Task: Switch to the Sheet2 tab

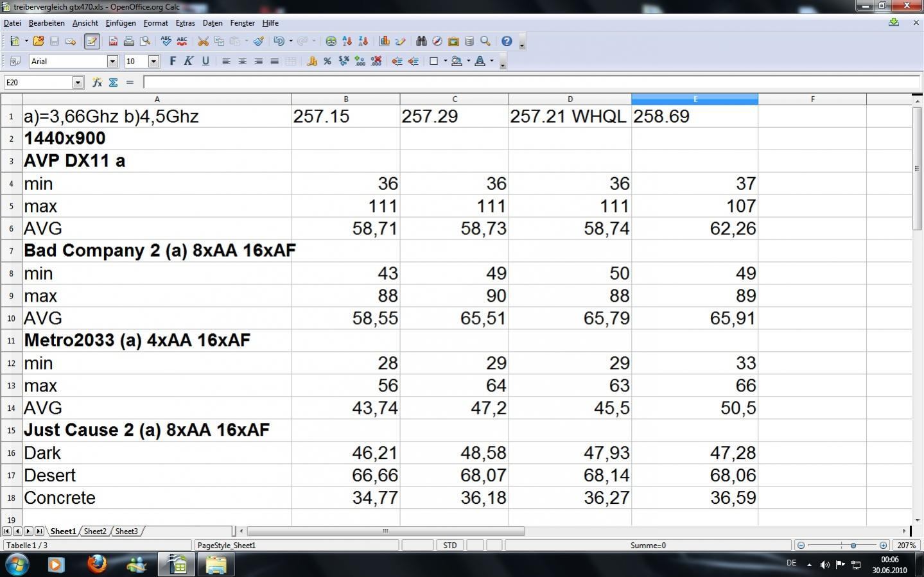Action: 95,531
